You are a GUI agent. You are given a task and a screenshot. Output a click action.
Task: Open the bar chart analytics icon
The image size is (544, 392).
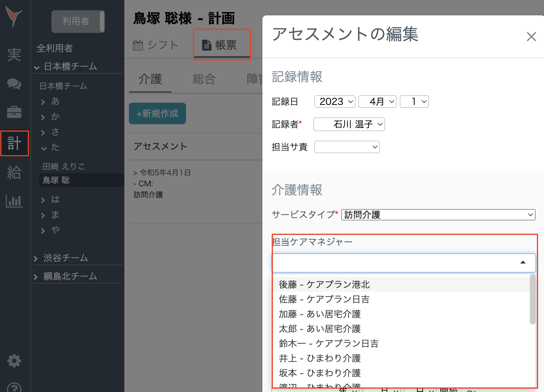pos(14,201)
